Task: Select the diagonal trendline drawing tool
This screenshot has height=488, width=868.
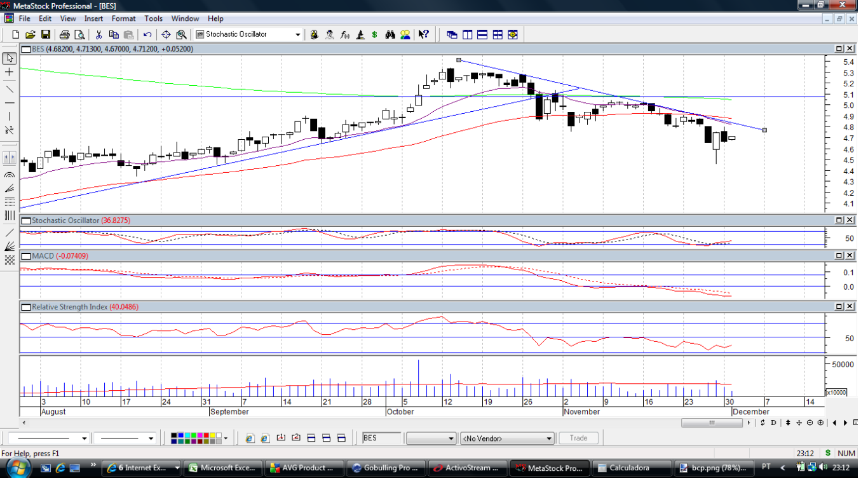Action: 10,88
